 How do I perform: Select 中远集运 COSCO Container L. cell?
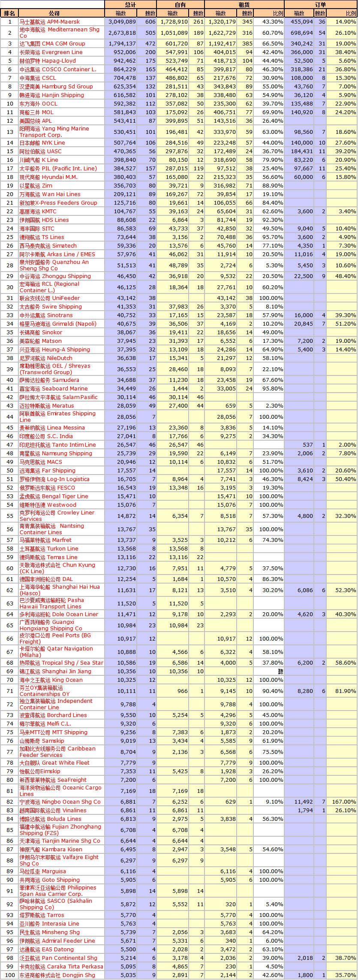click(58, 69)
